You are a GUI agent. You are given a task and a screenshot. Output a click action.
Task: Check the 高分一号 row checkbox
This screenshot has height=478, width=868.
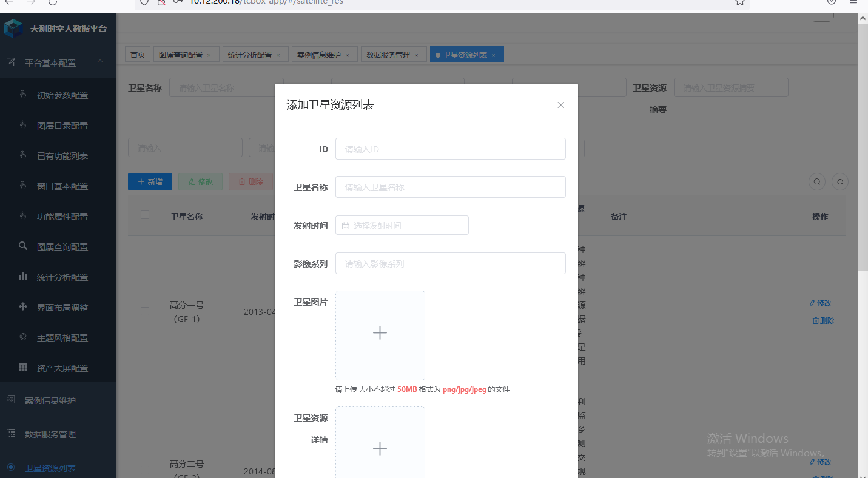[145, 311]
